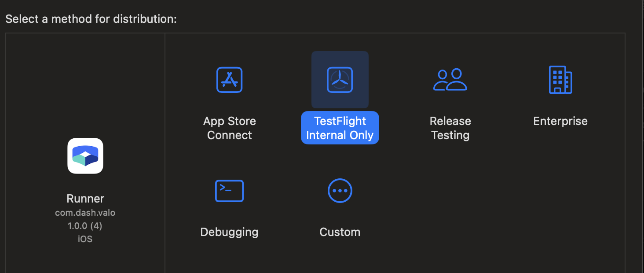This screenshot has width=644, height=273.
Task: Choose App Store Connect as distribution method
Action: (229, 128)
